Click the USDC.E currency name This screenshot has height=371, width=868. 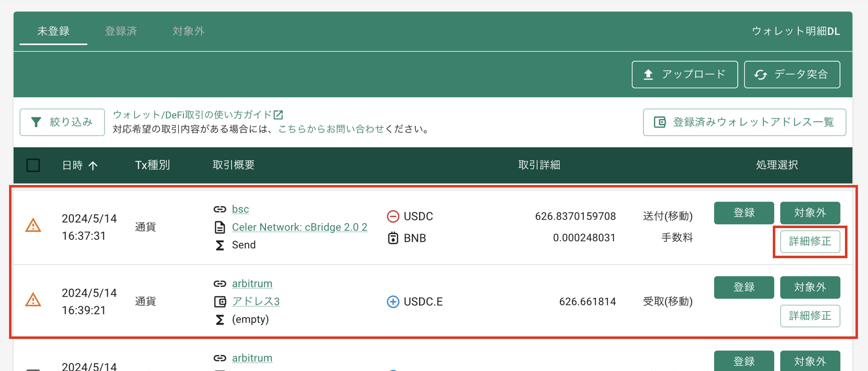tap(423, 301)
